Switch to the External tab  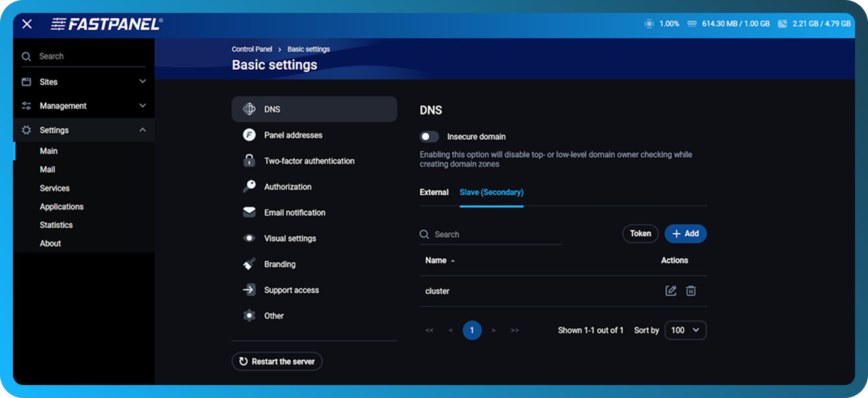pyautogui.click(x=435, y=192)
